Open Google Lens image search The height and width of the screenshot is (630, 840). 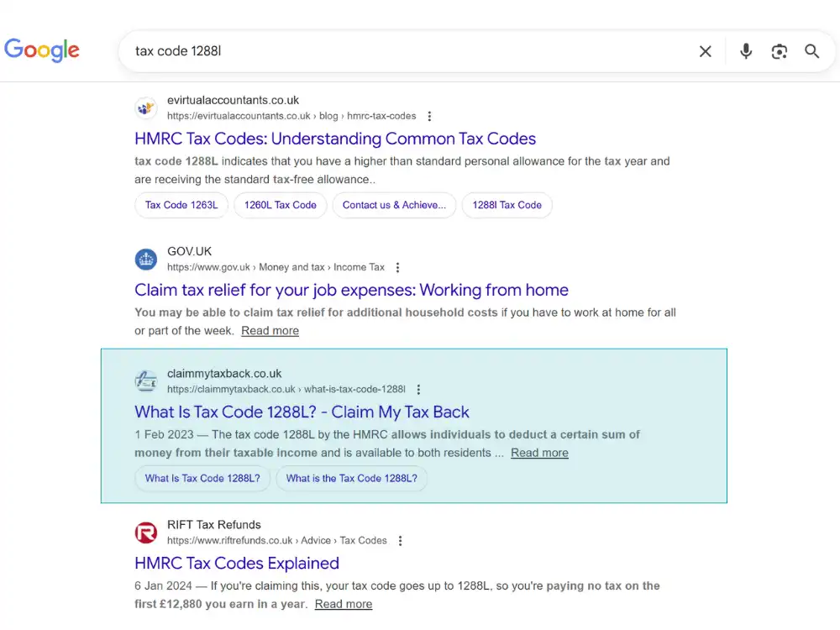[780, 51]
